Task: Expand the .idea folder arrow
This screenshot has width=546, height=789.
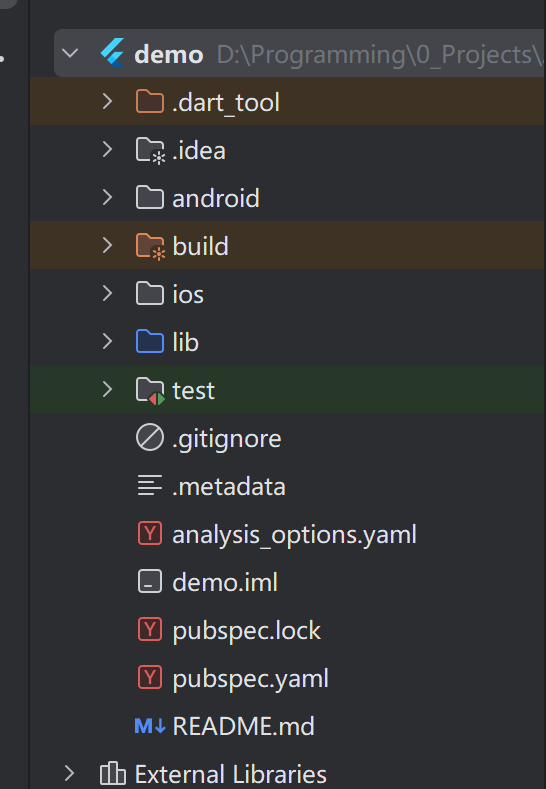Action: tap(107, 149)
